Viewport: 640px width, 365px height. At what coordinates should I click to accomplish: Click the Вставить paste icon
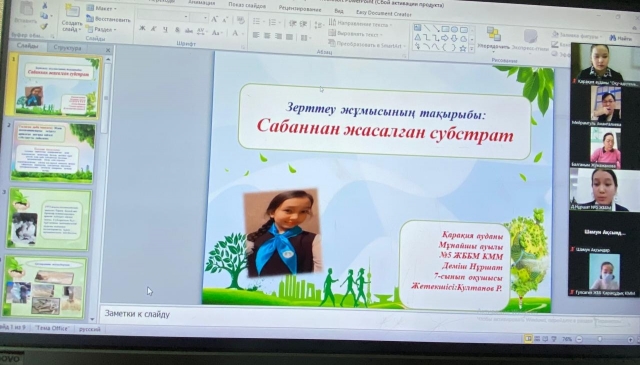pyautogui.click(x=25, y=14)
